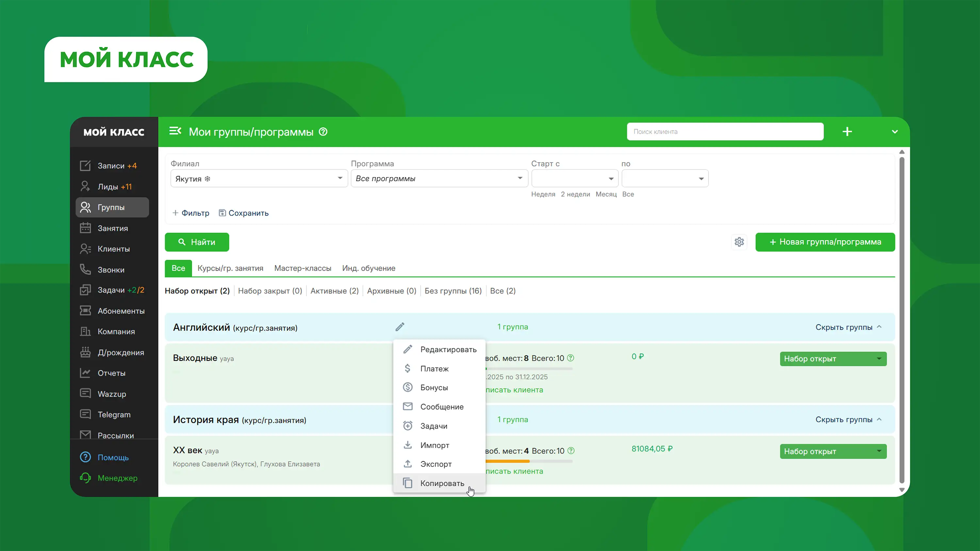Switch to the Мастер-классы tab
Image resolution: width=980 pixels, height=551 pixels.
[302, 268]
